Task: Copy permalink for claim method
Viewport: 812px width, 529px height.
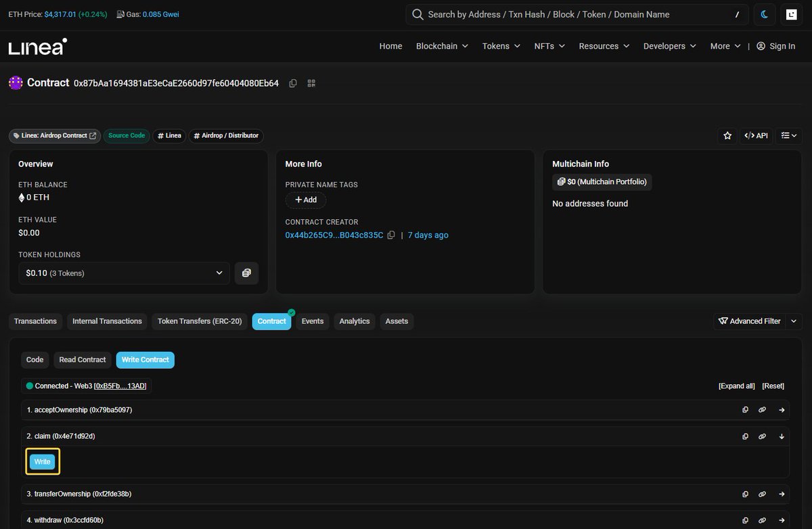Action: [x=762, y=436]
